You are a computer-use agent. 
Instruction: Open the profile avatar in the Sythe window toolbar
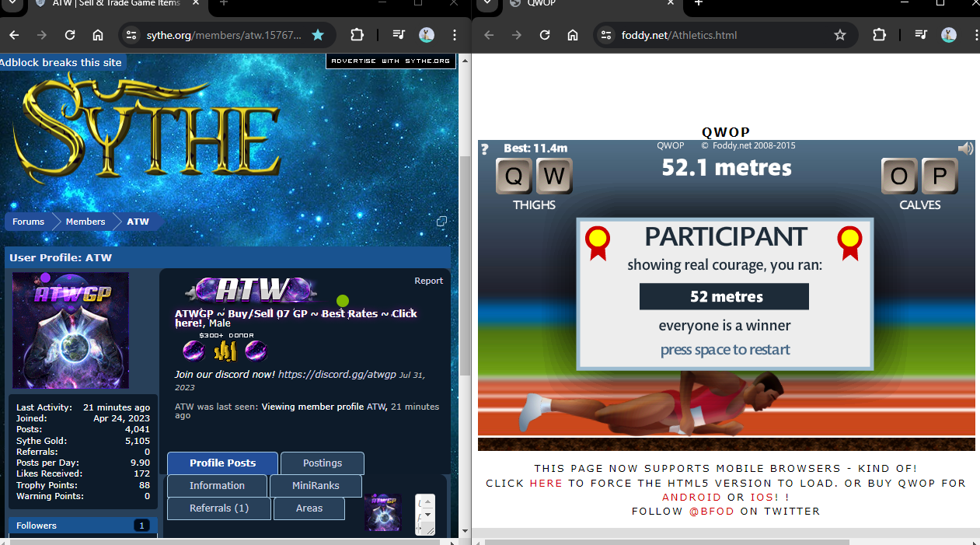[427, 35]
